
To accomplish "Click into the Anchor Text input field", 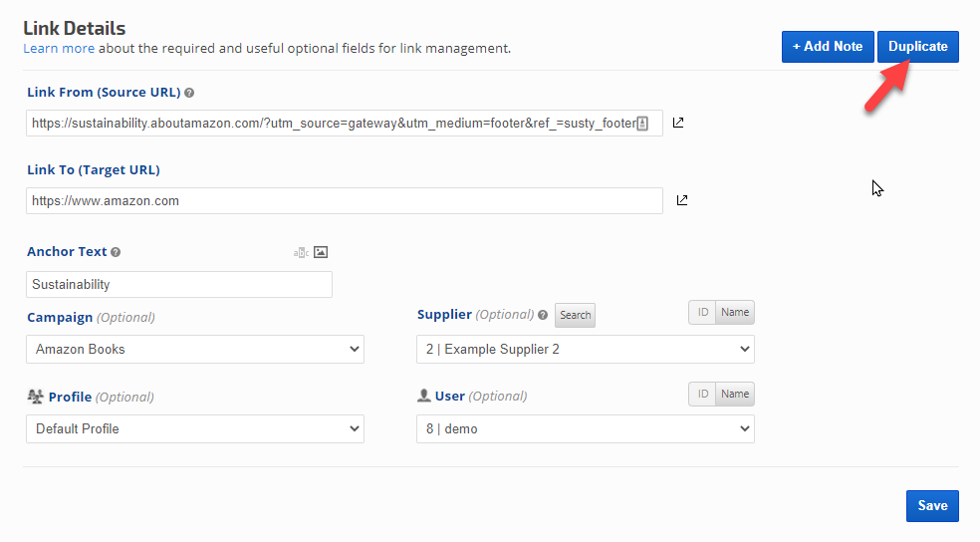I will click(x=179, y=285).
